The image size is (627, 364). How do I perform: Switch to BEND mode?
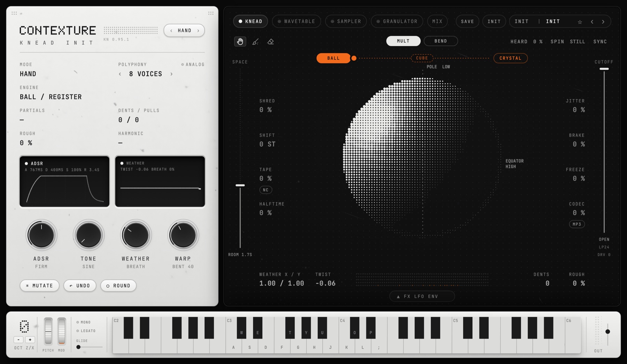click(x=441, y=41)
